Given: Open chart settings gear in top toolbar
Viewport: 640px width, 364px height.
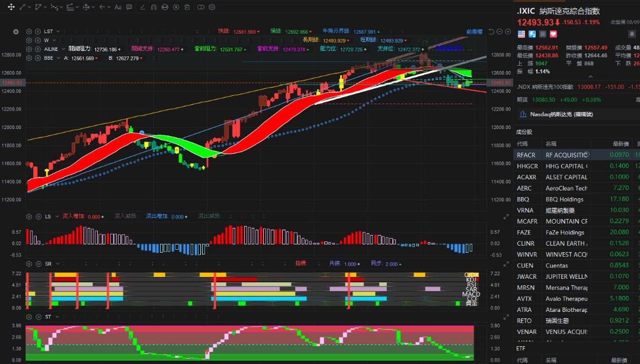Looking at the screenshot, I should [x=212, y=7].
